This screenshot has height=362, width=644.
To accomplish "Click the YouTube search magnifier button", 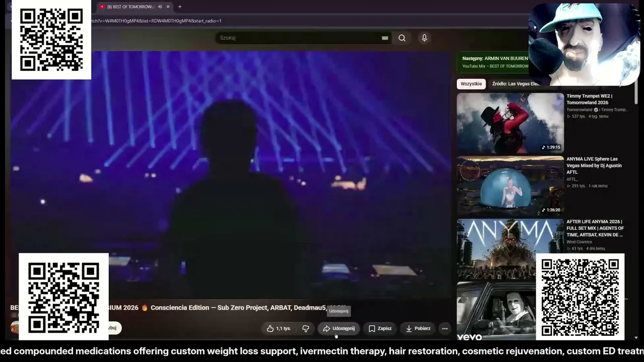I will [402, 38].
